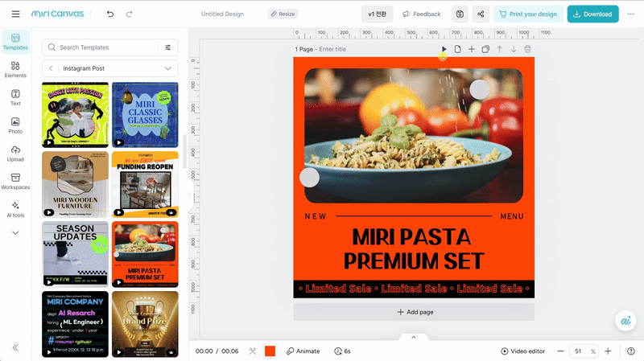Click the Download button
Image resolution: width=644 pixels, height=361 pixels.
coord(592,14)
